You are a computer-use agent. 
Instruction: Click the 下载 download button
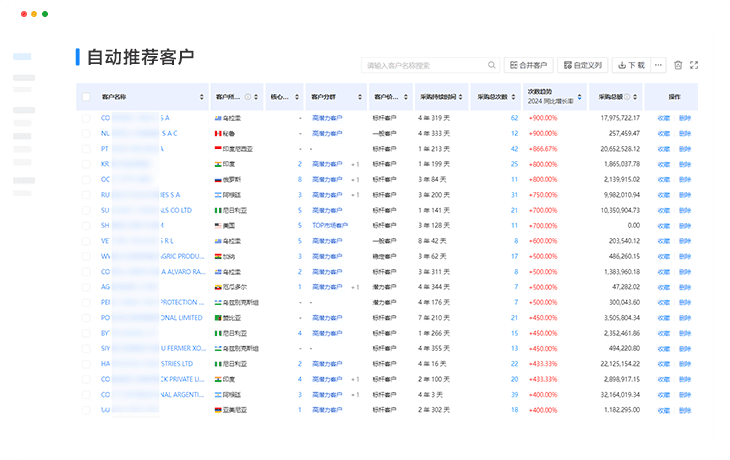click(631, 65)
